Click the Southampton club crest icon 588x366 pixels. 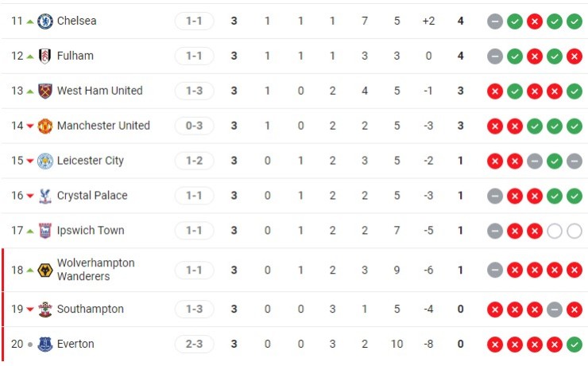[45, 309]
